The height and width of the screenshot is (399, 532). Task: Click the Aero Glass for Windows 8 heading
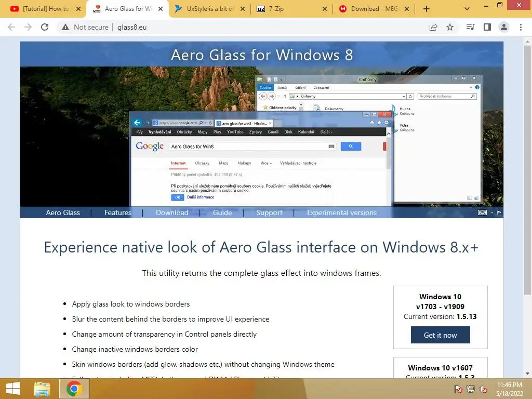point(262,55)
